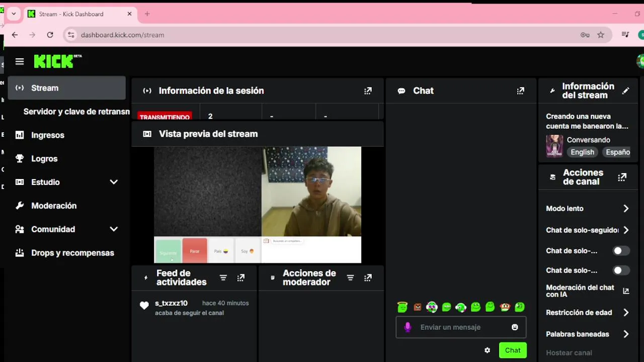644x362 pixels.
Task: Pop out the Acciones de moderador panel
Action: coord(368,278)
